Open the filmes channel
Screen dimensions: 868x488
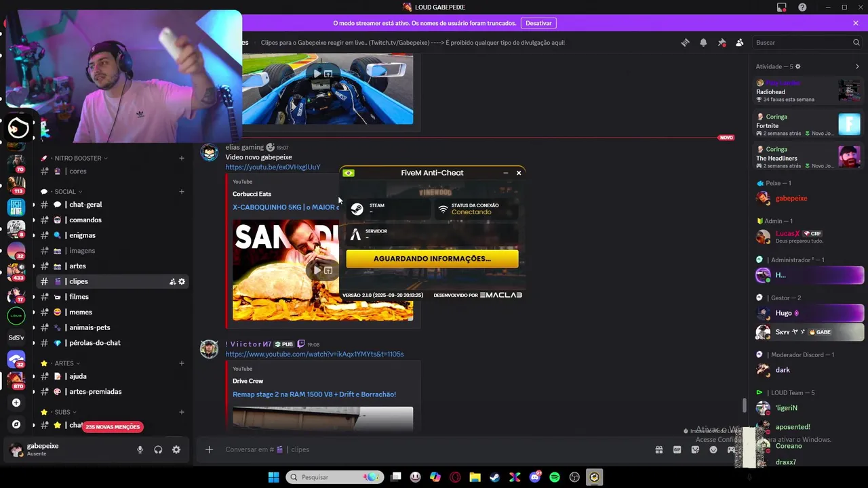[x=112, y=297]
